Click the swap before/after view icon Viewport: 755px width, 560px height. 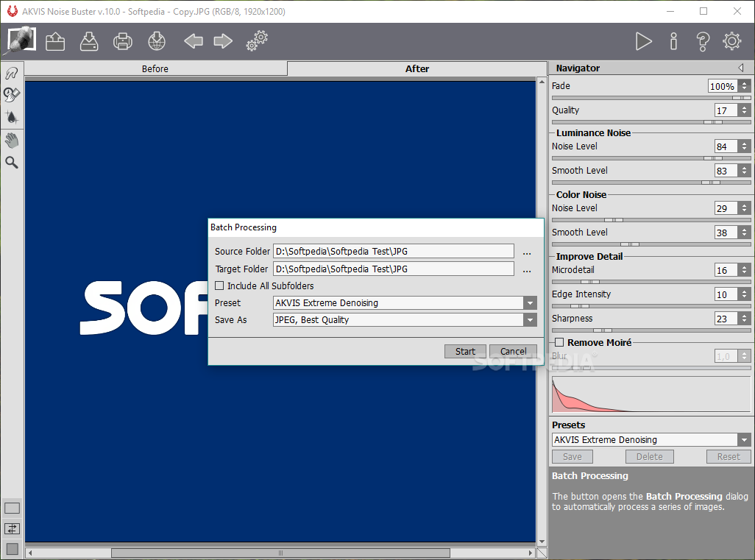(12, 528)
